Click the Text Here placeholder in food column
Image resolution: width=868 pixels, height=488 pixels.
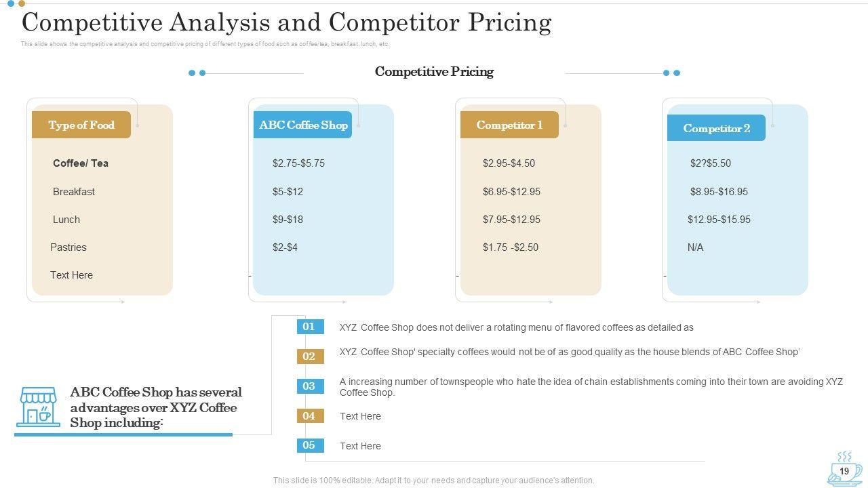[x=71, y=275]
